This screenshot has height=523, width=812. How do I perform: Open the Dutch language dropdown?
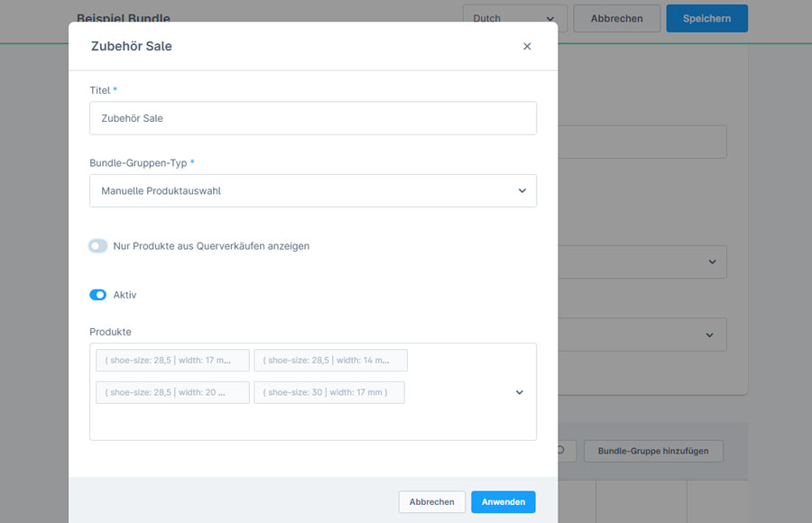pos(514,17)
